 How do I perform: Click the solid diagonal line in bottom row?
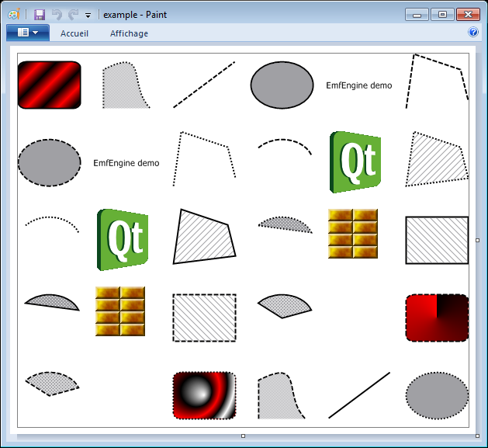[359, 395]
